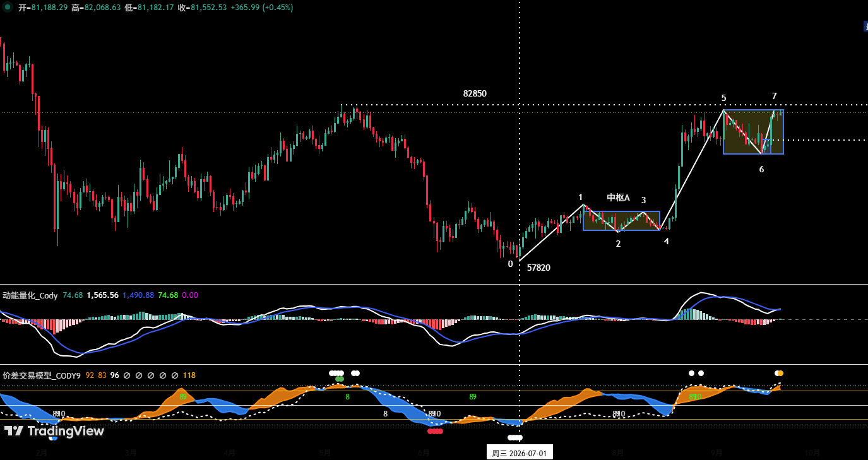Click the blue 1,490.88 indicator value

coord(138,295)
